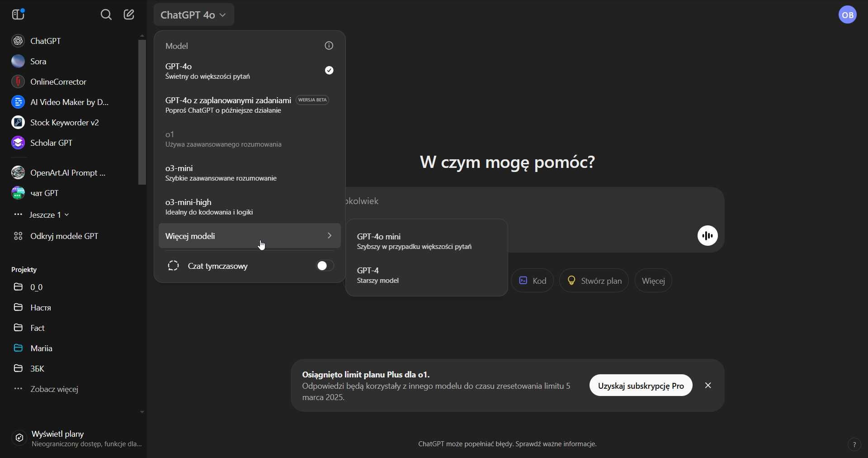868x458 pixels.
Task: Click the 0_0 project folder icon
Action: point(18,287)
